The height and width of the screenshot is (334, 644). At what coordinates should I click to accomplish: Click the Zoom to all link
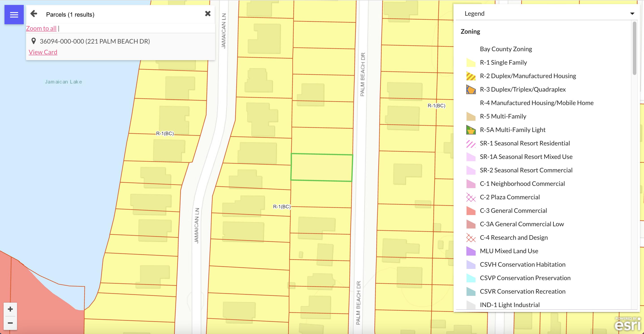point(41,28)
